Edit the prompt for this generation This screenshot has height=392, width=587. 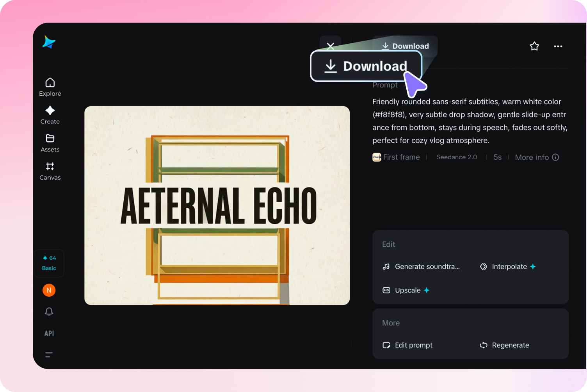coord(407,345)
